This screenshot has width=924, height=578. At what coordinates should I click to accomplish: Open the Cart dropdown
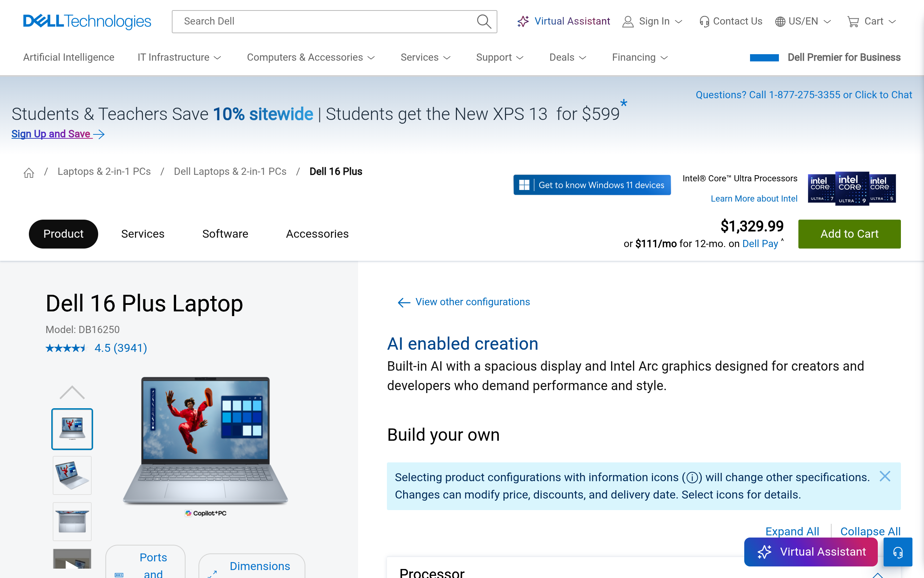click(x=871, y=21)
